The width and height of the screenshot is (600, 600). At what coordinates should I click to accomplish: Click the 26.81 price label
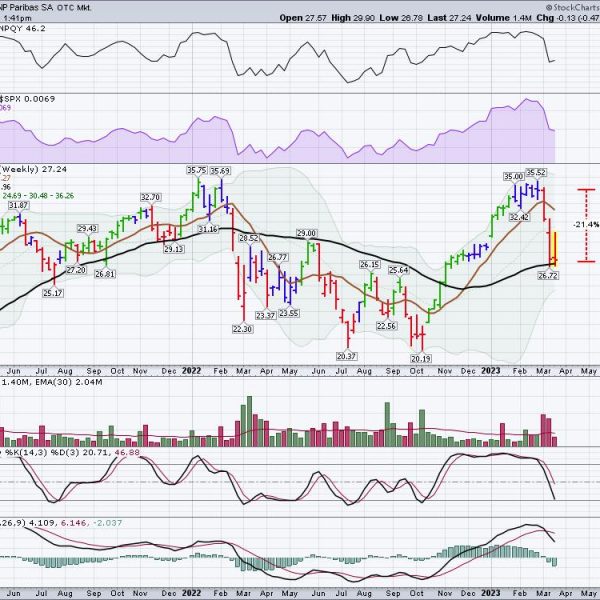[105, 274]
